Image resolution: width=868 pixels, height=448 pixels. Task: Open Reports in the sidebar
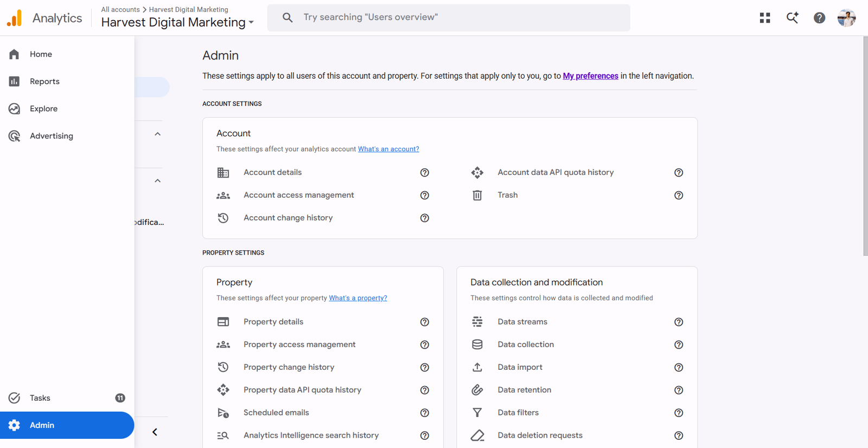[x=67, y=81]
